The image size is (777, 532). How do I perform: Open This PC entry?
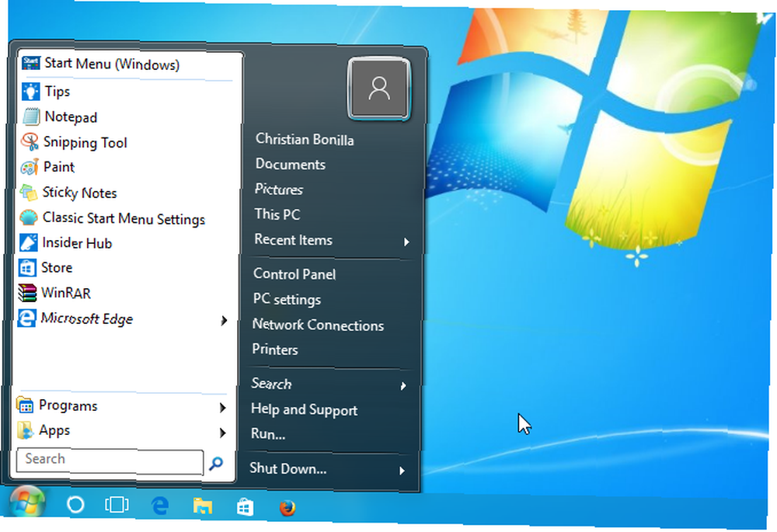tap(277, 214)
